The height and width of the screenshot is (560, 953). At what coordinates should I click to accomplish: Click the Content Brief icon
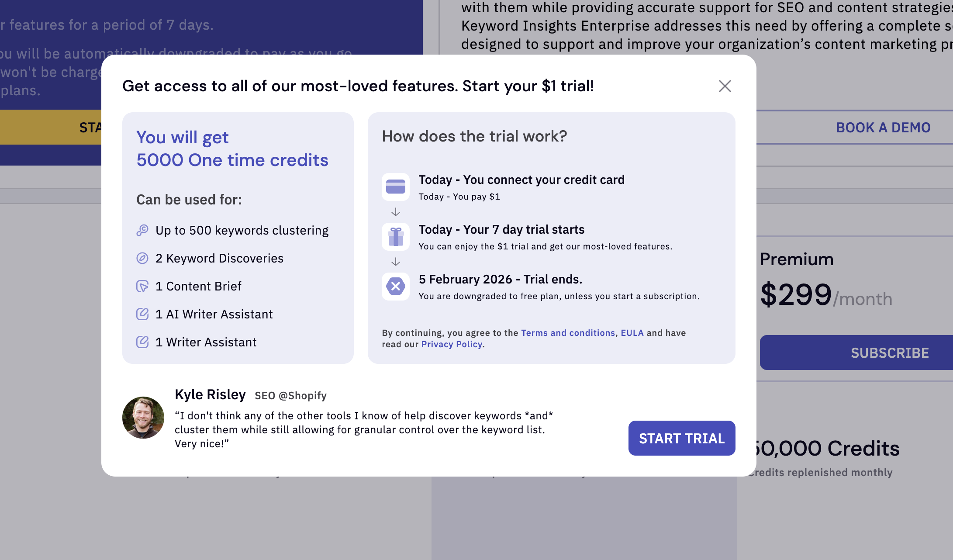[x=142, y=286]
